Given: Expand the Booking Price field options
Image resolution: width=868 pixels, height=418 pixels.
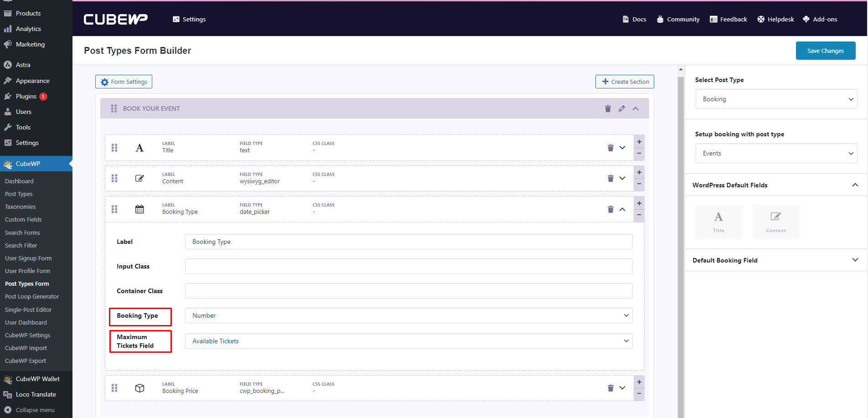Looking at the screenshot, I should pyautogui.click(x=622, y=388).
